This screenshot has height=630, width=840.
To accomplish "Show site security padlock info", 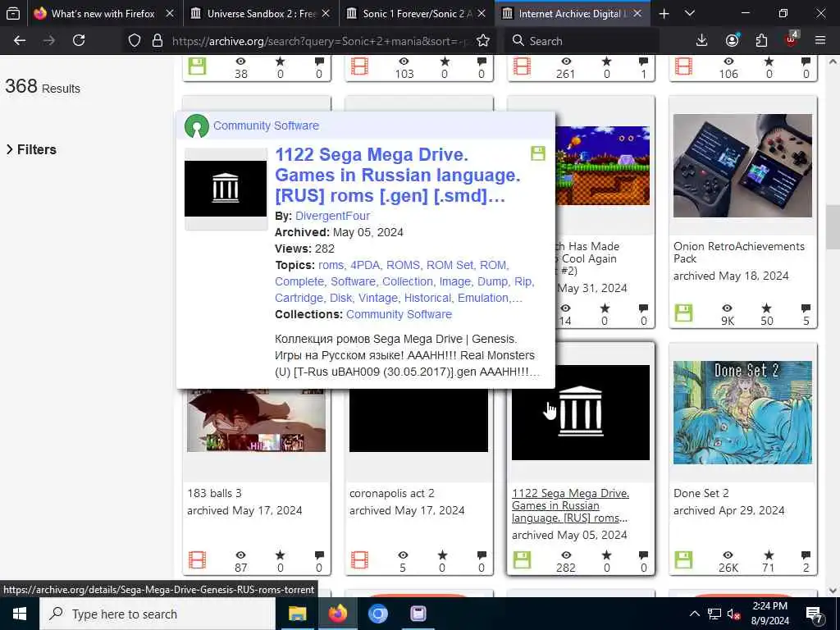I will (157, 41).
